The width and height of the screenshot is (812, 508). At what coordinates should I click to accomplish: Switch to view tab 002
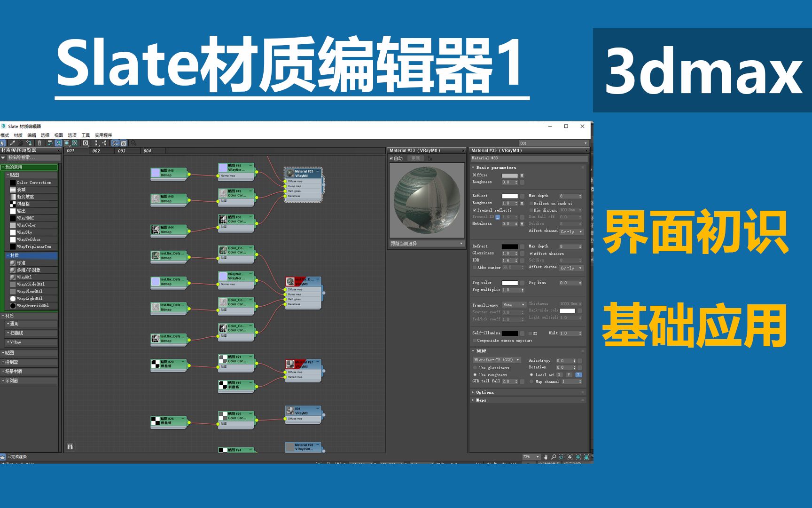click(96, 151)
